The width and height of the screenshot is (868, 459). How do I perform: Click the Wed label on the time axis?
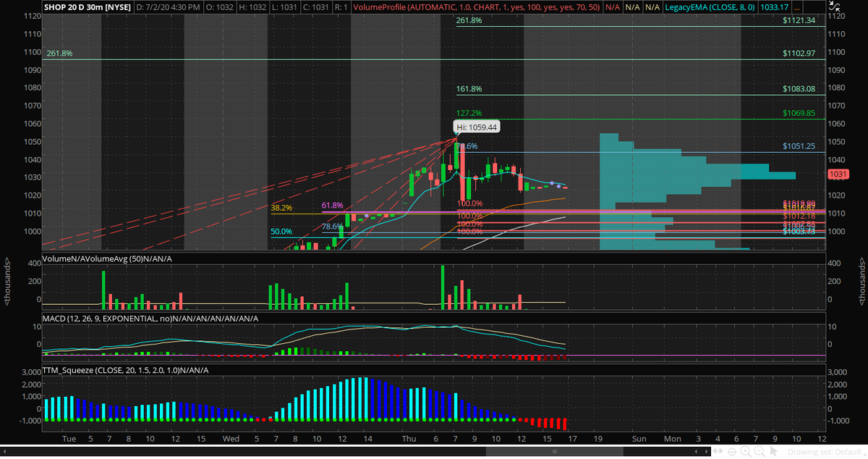231,439
